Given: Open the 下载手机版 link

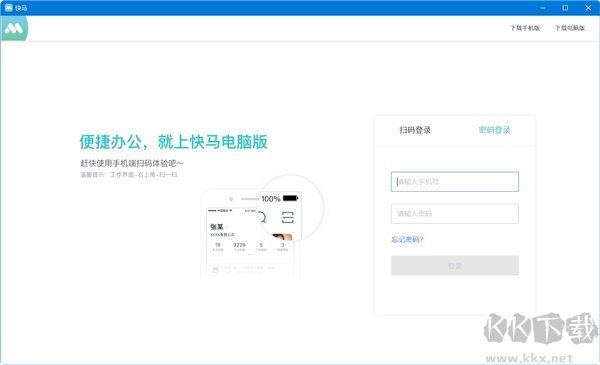Looking at the screenshot, I should coord(525,28).
